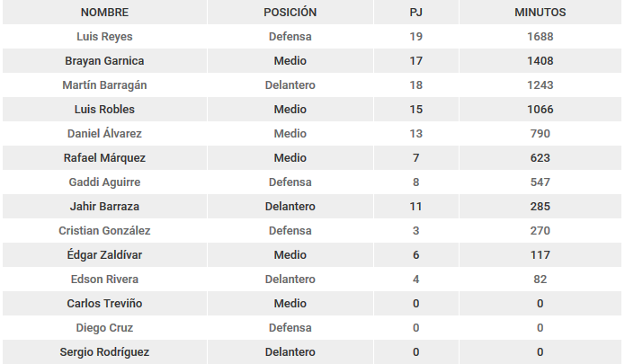Click Carlos Treviño name cell

(104, 304)
